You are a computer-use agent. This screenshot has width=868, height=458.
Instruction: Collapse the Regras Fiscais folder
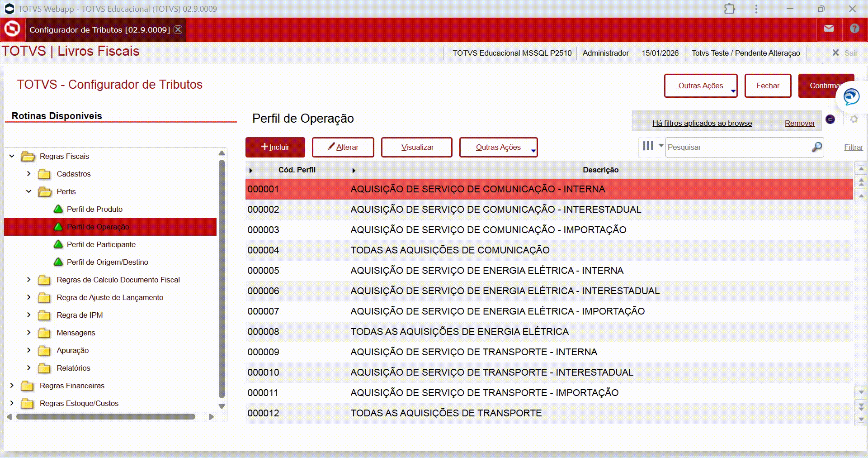pos(12,156)
